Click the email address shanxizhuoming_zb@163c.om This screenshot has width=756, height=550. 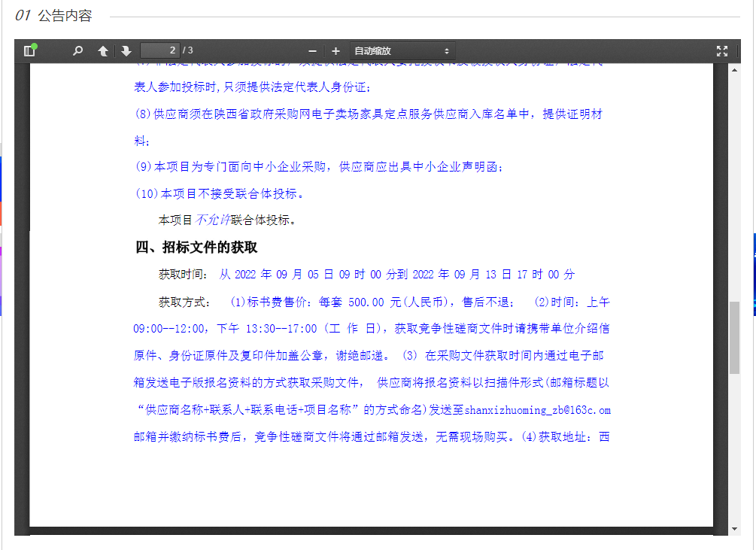(537, 410)
